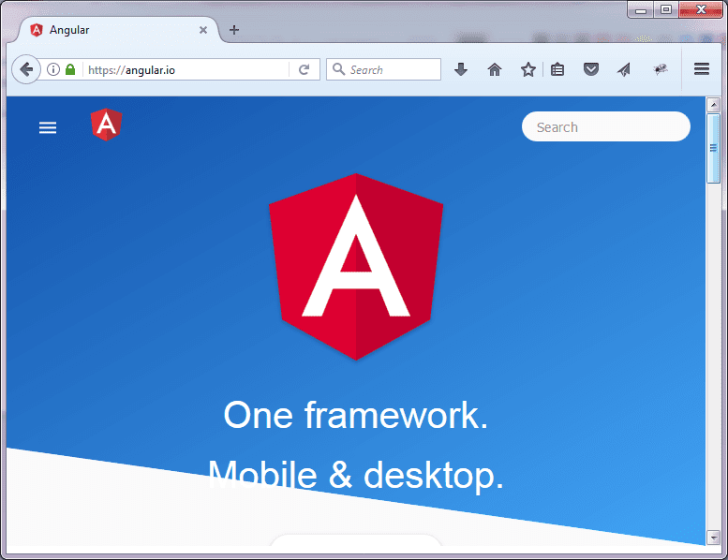Click the green padlock security icon

click(x=70, y=69)
